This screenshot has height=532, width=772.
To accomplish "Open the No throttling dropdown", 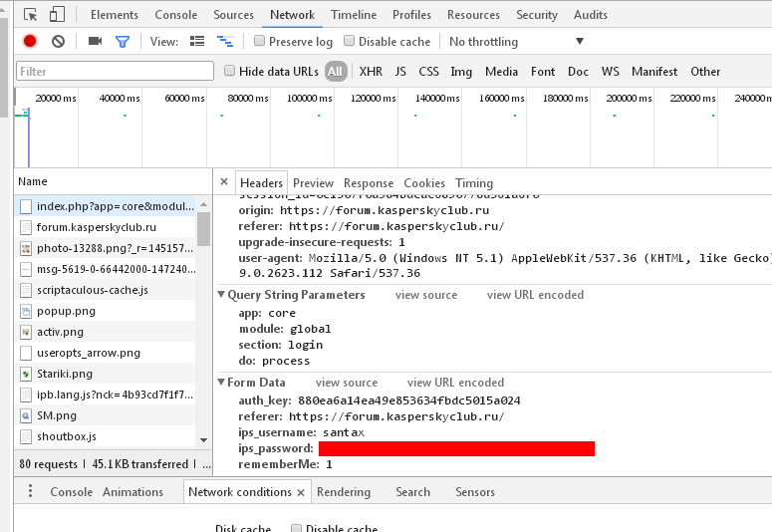I will tap(516, 42).
